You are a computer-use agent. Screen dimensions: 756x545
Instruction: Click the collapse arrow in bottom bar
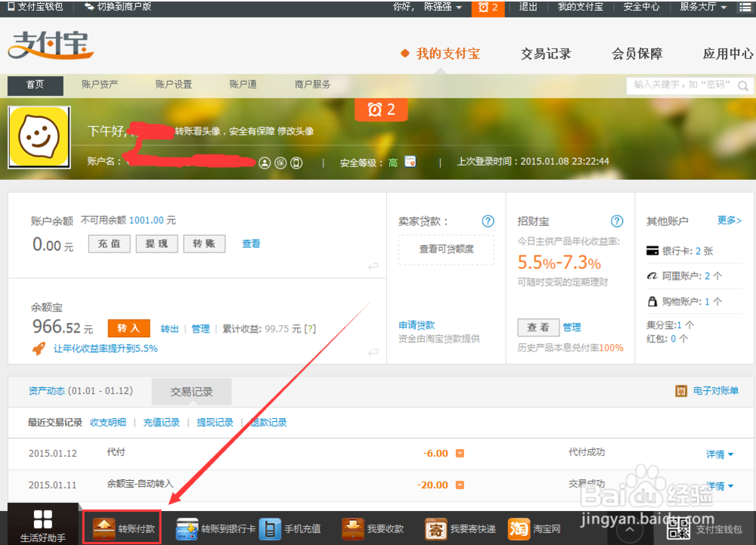630,530
